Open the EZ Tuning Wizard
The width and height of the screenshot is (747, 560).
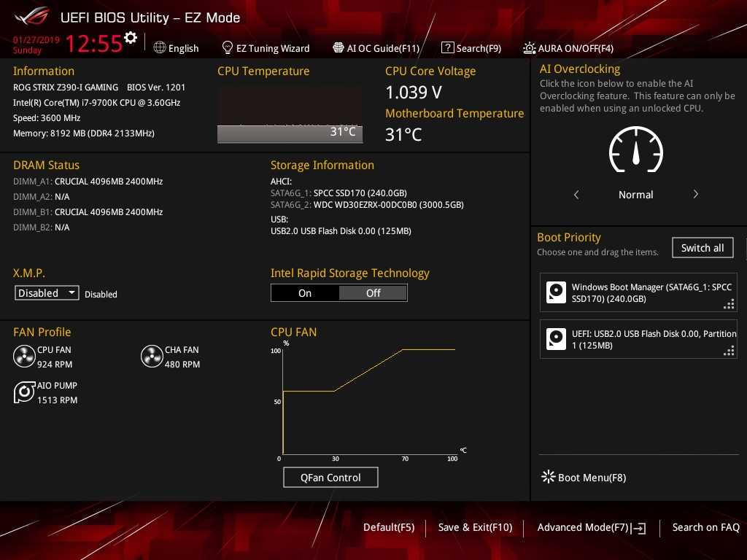click(x=266, y=48)
